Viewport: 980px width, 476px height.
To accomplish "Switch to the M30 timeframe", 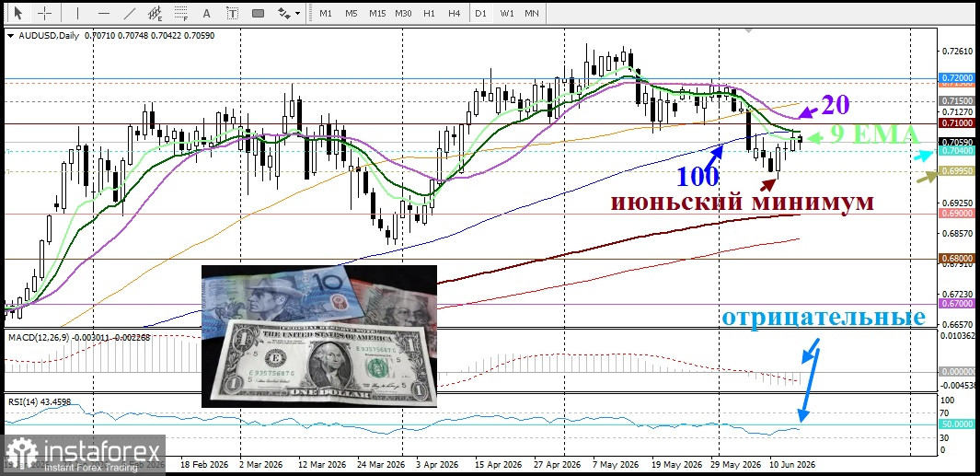I will [x=403, y=13].
